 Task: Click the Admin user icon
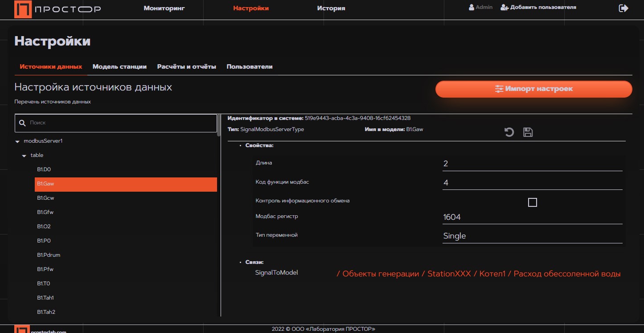472,8
